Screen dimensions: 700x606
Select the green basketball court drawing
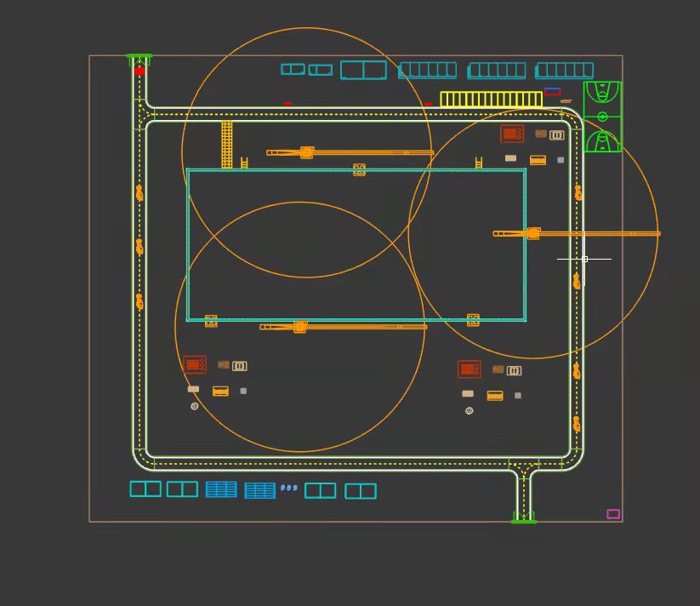tap(602, 117)
